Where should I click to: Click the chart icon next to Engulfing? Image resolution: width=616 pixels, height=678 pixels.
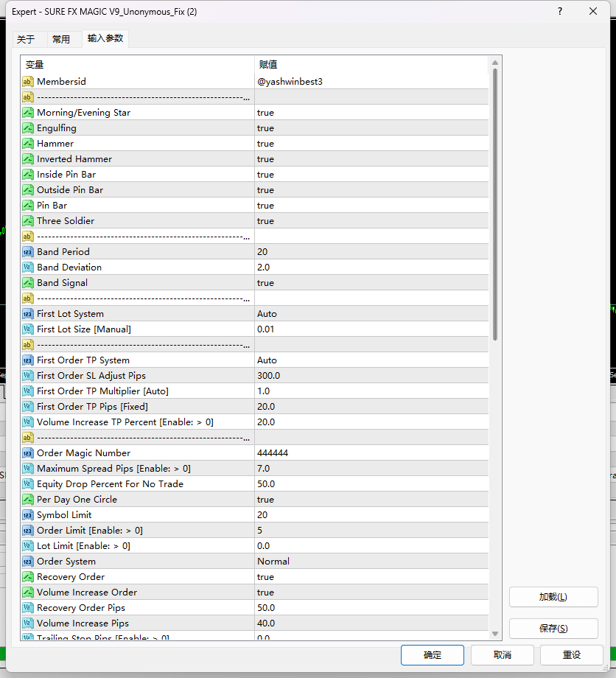click(28, 127)
